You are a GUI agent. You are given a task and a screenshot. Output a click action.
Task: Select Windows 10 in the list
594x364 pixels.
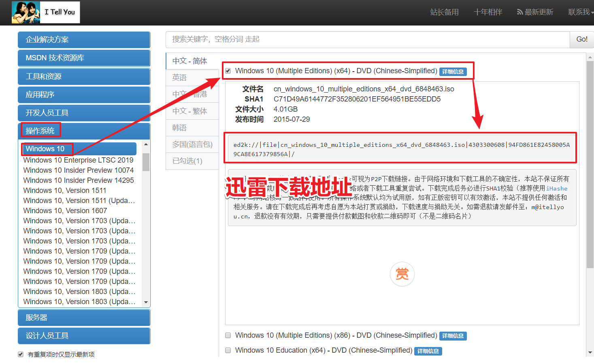pos(79,149)
